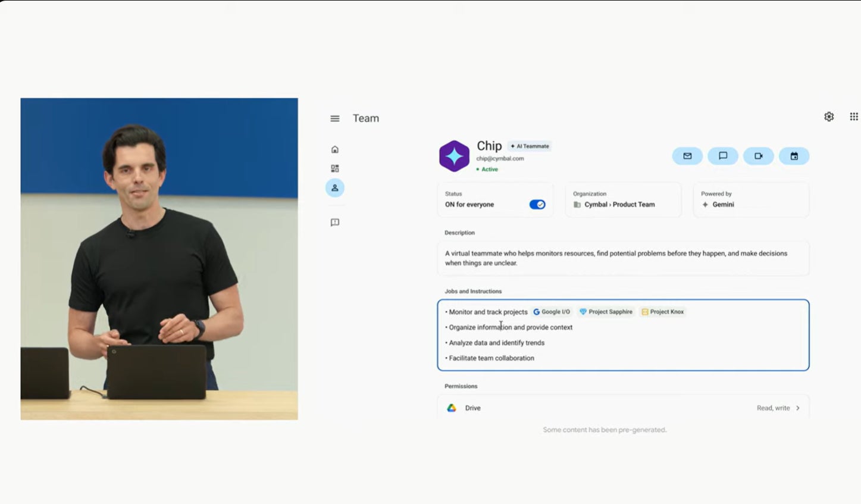Open the Home icon in the sidebar
This screenshot has width=861, height=504.
(334, 149)
